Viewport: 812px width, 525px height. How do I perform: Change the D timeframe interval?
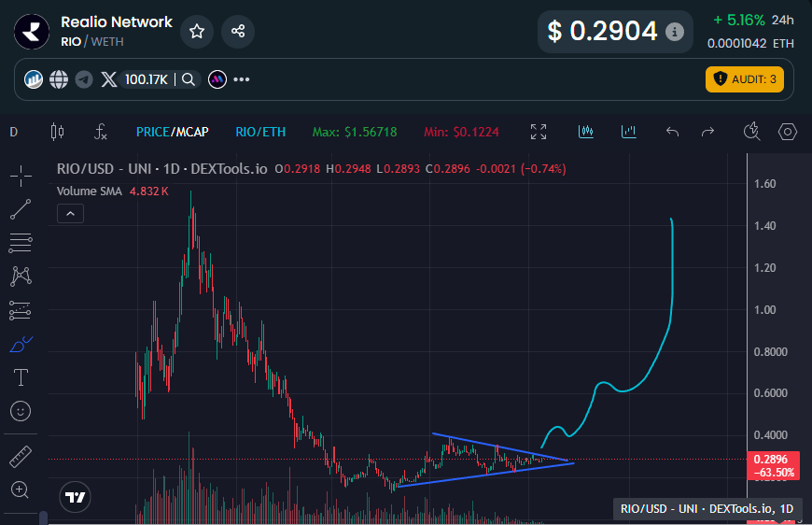tap(14, 132)
